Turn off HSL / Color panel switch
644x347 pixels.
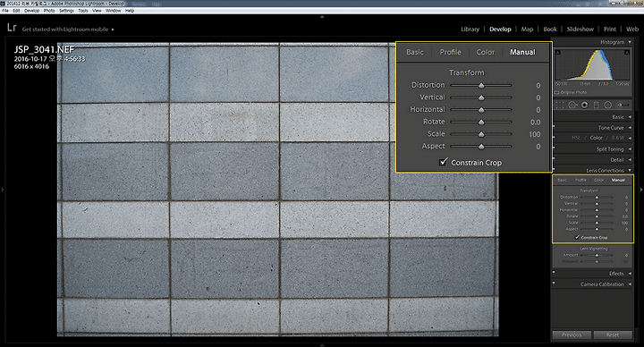[554, 138]
